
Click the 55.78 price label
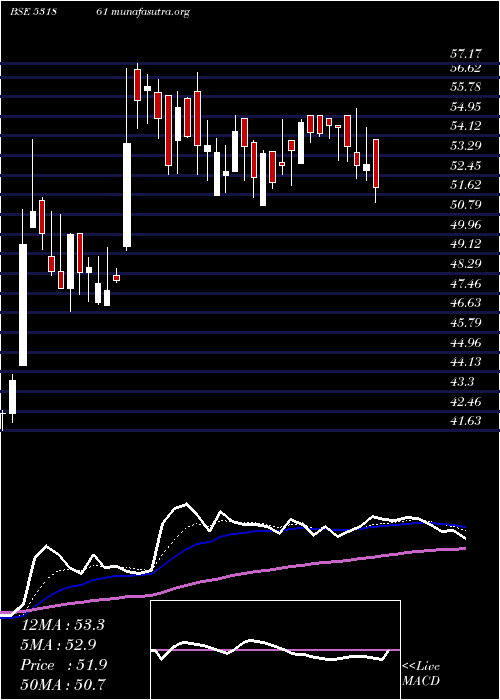tap(466, 87)
